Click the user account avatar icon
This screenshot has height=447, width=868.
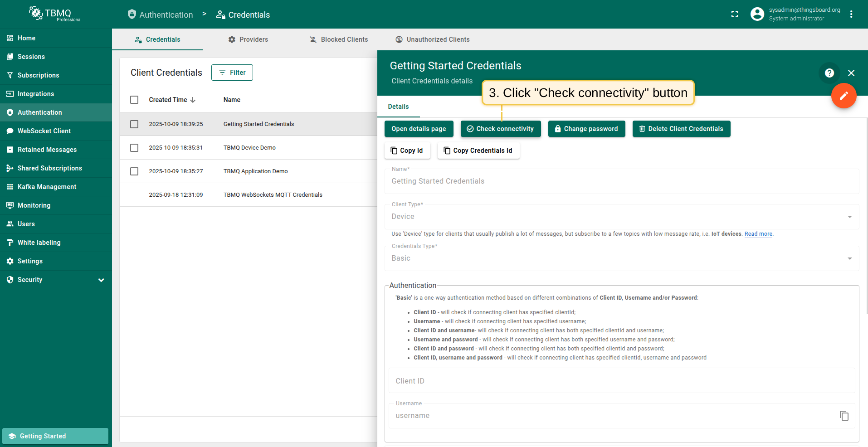tap(757, 15)
